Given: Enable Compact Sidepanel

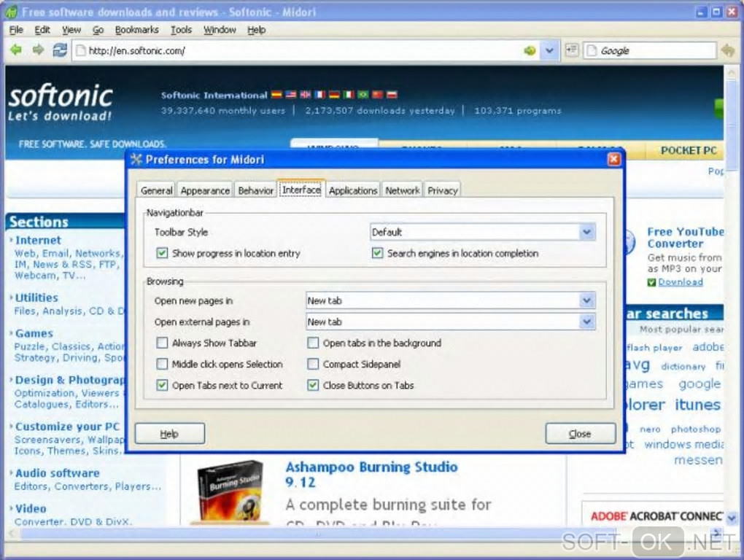Looking at the screenshot, I should [x=313, y=364].
